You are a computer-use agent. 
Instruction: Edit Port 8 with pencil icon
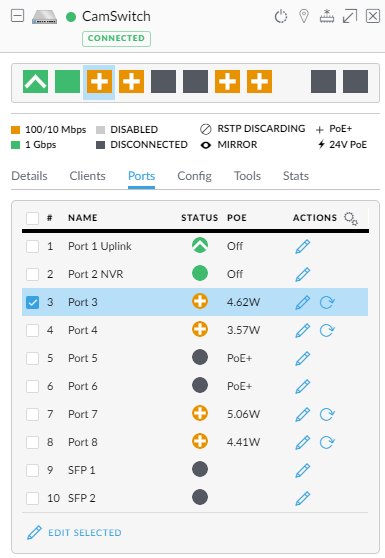click(302, 442)
